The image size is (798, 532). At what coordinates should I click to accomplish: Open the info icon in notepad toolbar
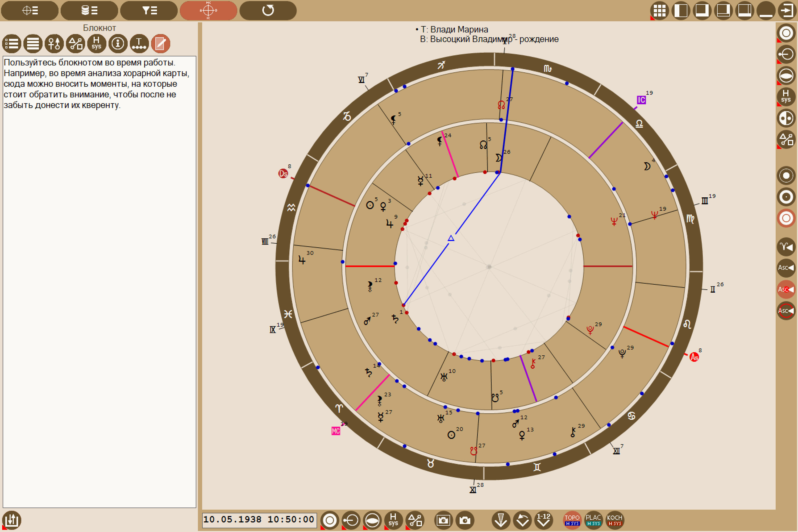(118, 44)
